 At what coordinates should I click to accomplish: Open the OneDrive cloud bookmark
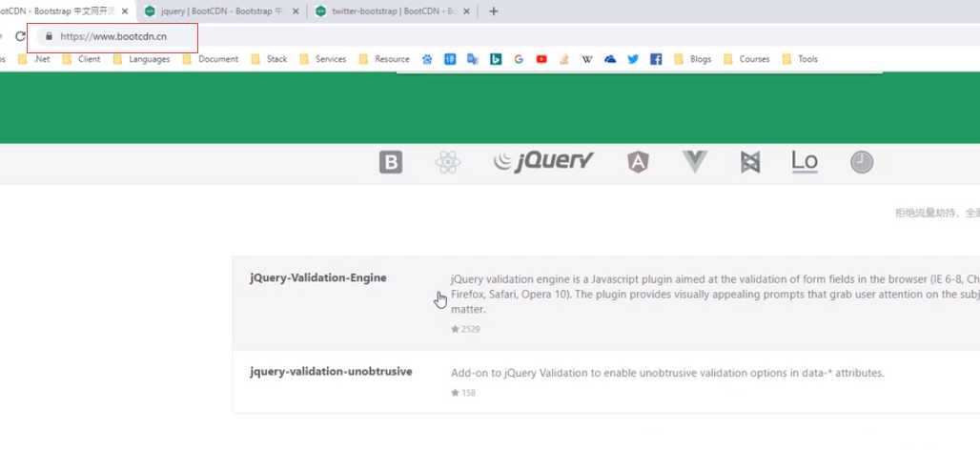click(610, 59)
